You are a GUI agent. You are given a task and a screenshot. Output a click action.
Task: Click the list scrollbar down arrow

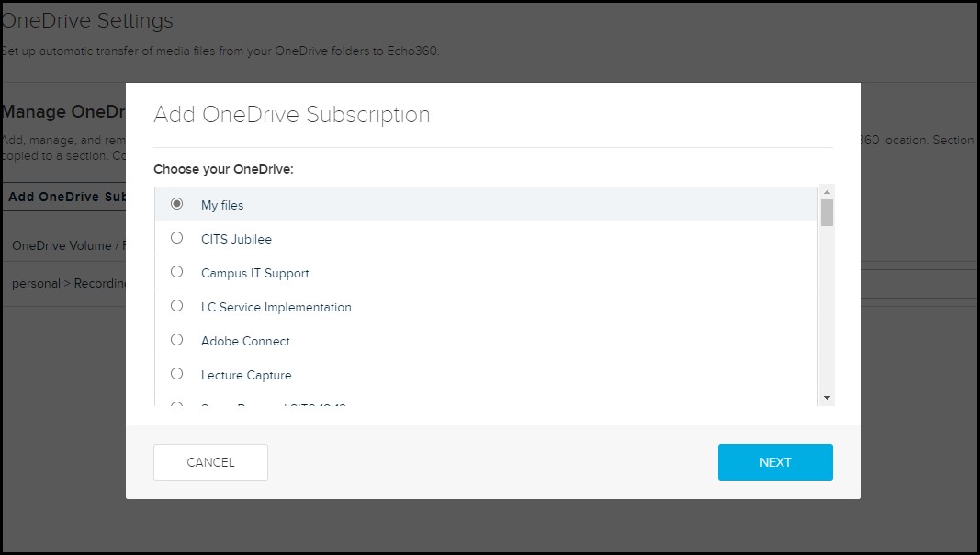(827, 398)
